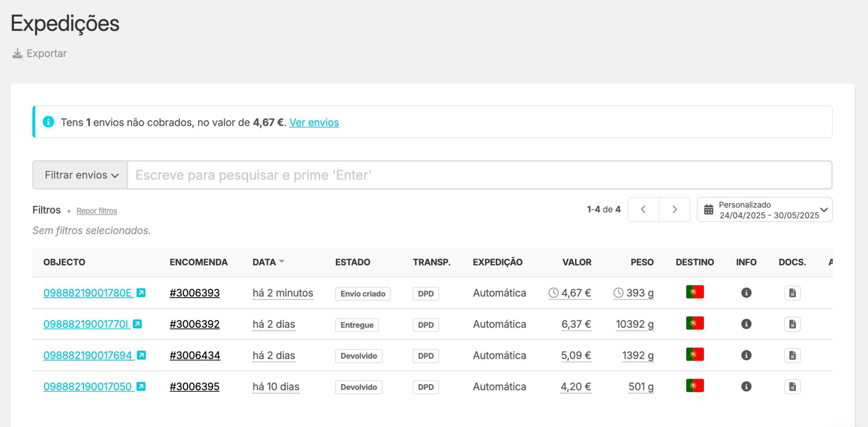Go to the next page of results

pos(675,209)
